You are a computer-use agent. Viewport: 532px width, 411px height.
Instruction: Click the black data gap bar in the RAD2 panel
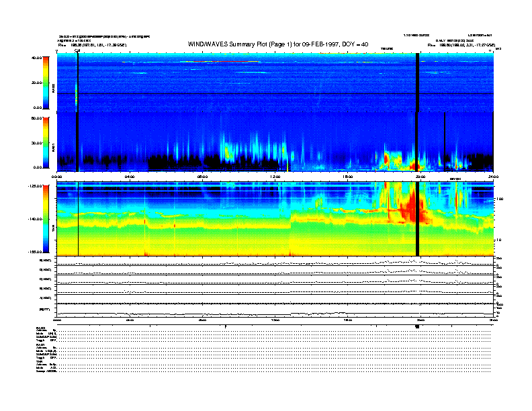417,83
